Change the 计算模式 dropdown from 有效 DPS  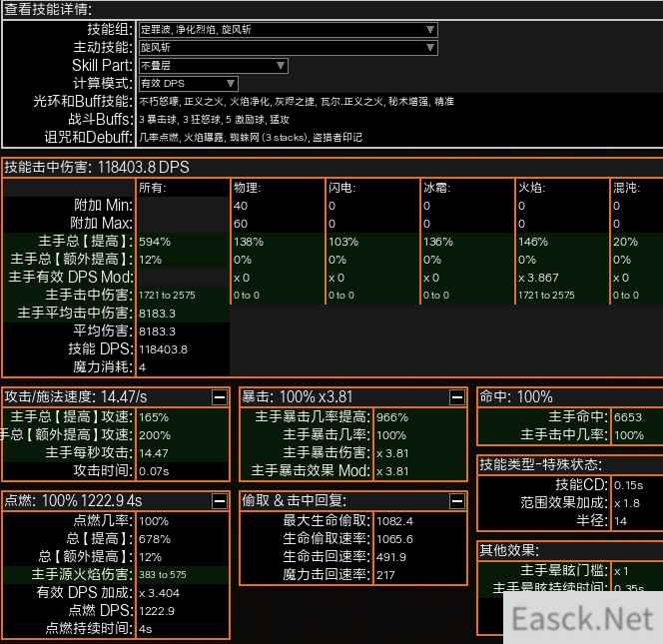188,83
